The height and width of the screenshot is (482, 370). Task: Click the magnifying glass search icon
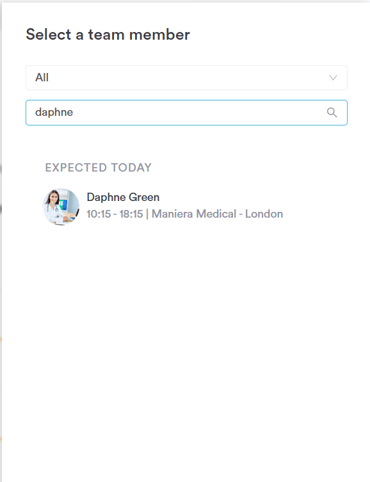[332, 112]
